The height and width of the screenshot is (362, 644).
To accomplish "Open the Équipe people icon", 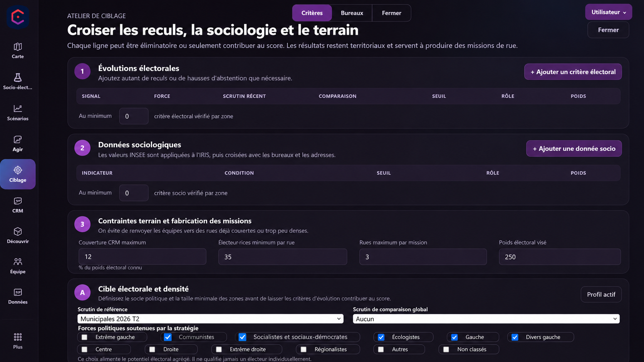I will 18,262.
